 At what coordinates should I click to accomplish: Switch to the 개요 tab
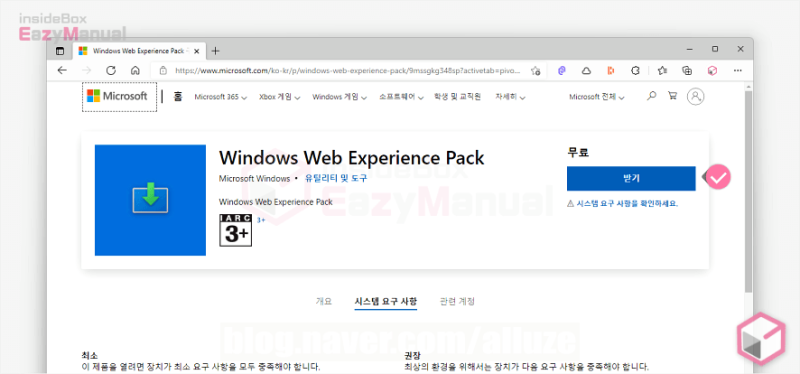coord(324,301)
